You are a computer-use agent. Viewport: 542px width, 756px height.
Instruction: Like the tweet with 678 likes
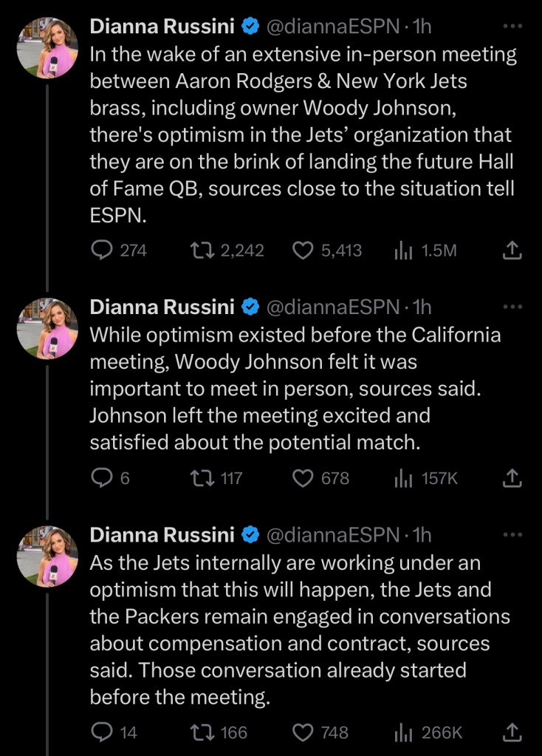[x=303, y=479]
